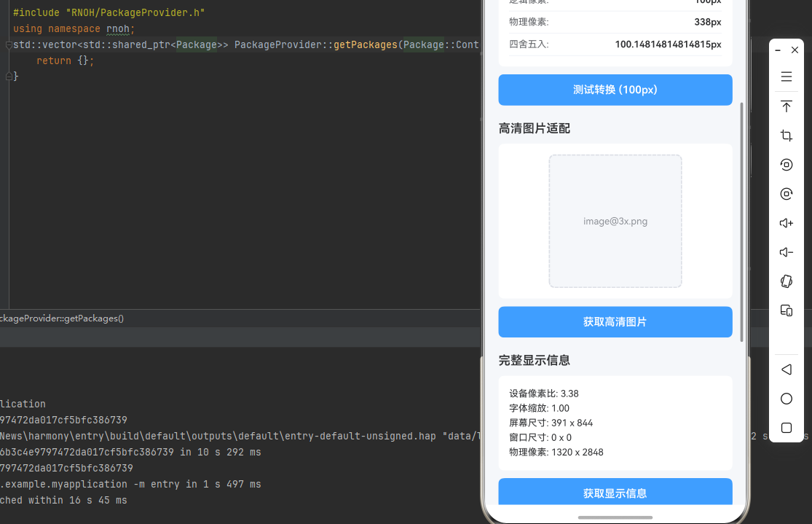
Task: Click the 'within 16 s 45 ms' log line
Action: coord(63,500)
